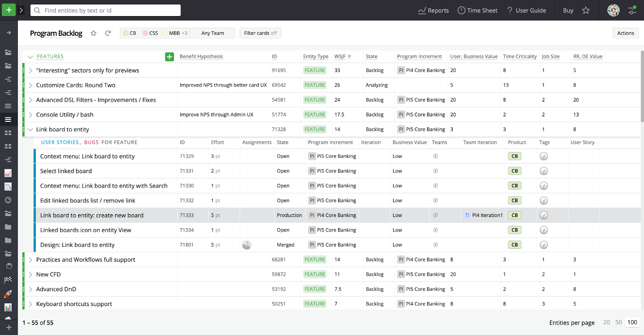Set entities per page to 50

[x=619, y=323]
